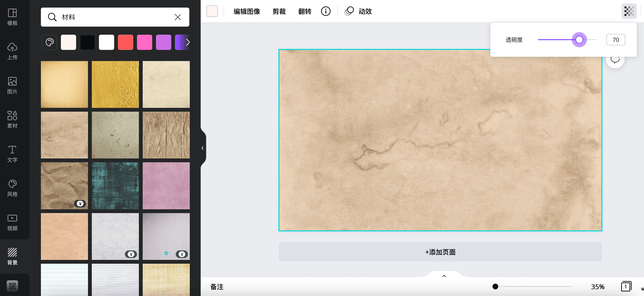Viewport: 644px width, 296px height.
Task: Select the gray-green speckled paper thumbnail
Action: tap(115, 135)
